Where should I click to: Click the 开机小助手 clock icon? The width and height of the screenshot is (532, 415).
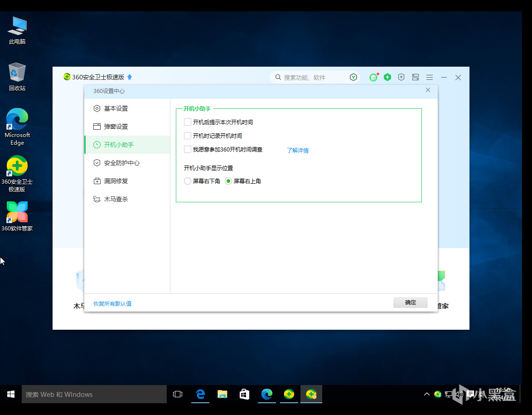tap(97, 145)
